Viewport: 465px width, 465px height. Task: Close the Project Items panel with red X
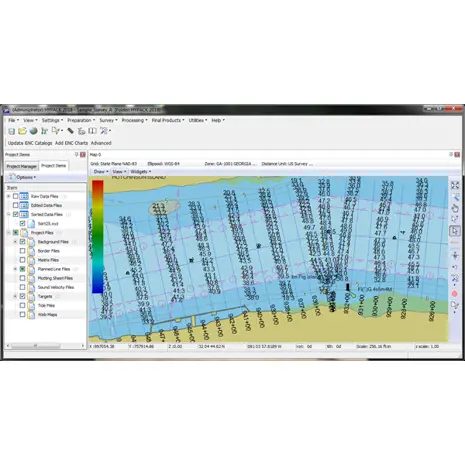click(83, 155)
